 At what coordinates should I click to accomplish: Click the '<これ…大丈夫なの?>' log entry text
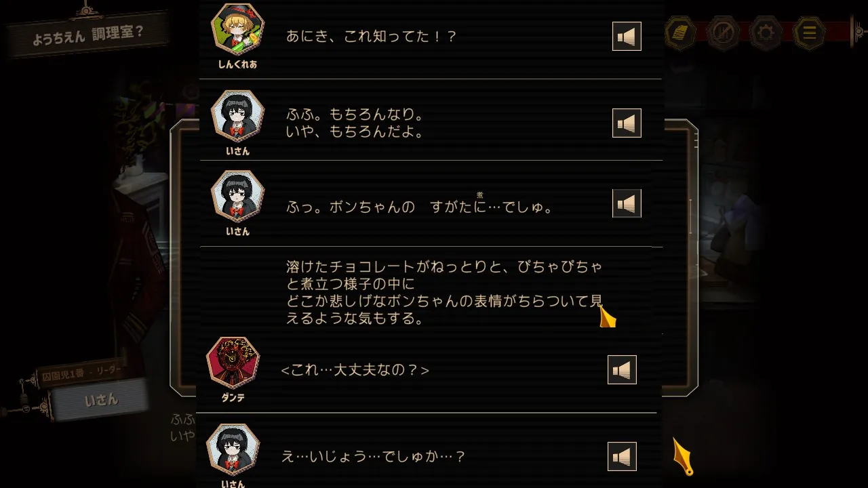point(355,370)
